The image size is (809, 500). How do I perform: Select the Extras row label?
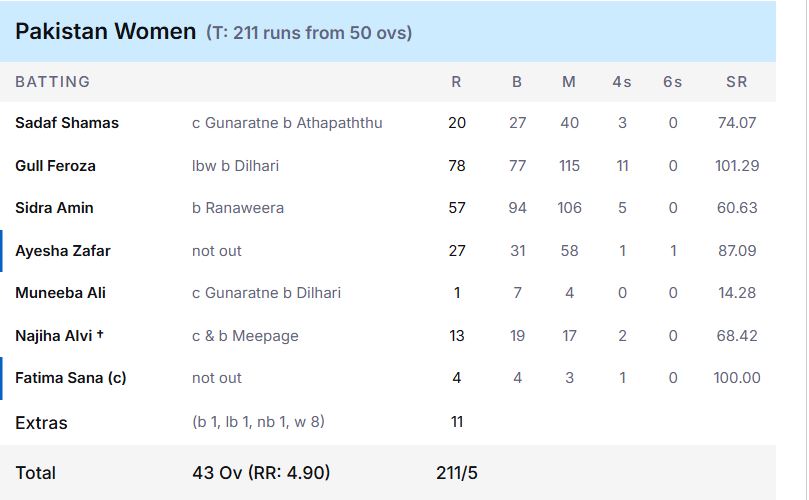click(41, 423)
